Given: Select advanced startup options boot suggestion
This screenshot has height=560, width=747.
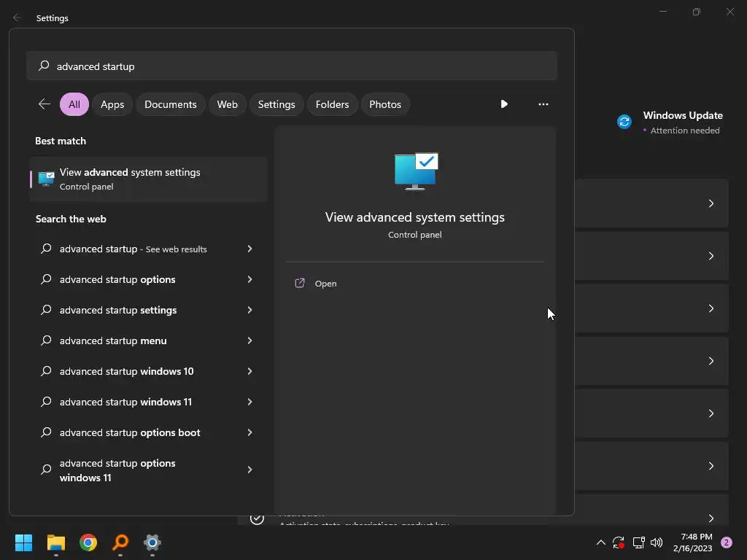Looking at the screenshot, I should (x=147, y=432).
